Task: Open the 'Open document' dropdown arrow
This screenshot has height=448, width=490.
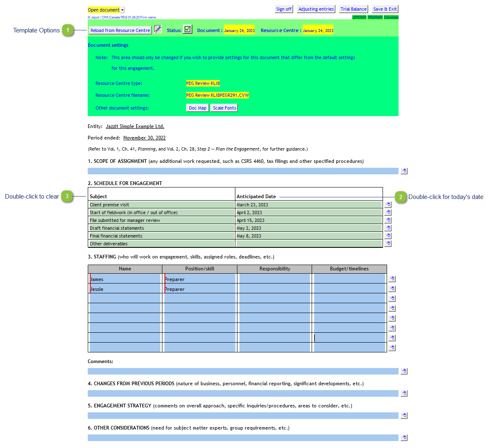Action: click(x=123, y=10)
